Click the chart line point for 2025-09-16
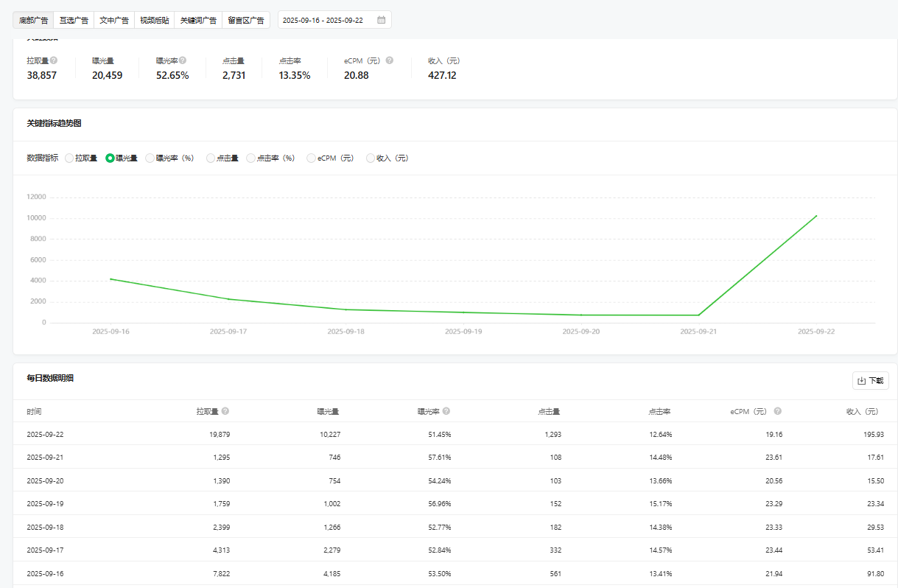The image size is (898, 588). point(111,279)
